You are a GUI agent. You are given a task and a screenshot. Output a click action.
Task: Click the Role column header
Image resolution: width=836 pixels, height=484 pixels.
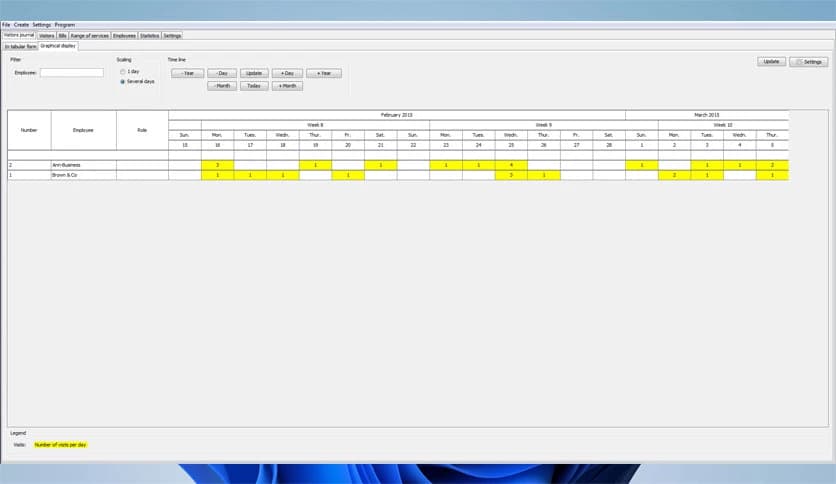pyautogui.click(x=142, y=130)
